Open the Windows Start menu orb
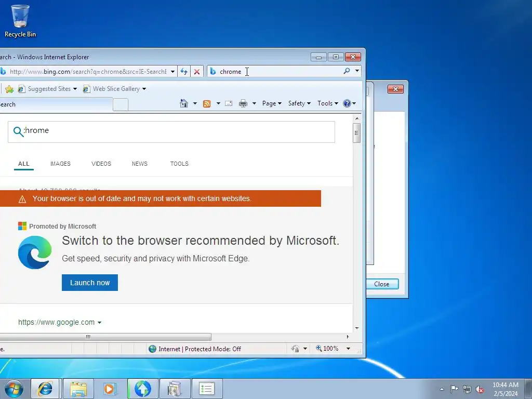The width and height of the screenshot is (532, 399). [x=14, y=389]
